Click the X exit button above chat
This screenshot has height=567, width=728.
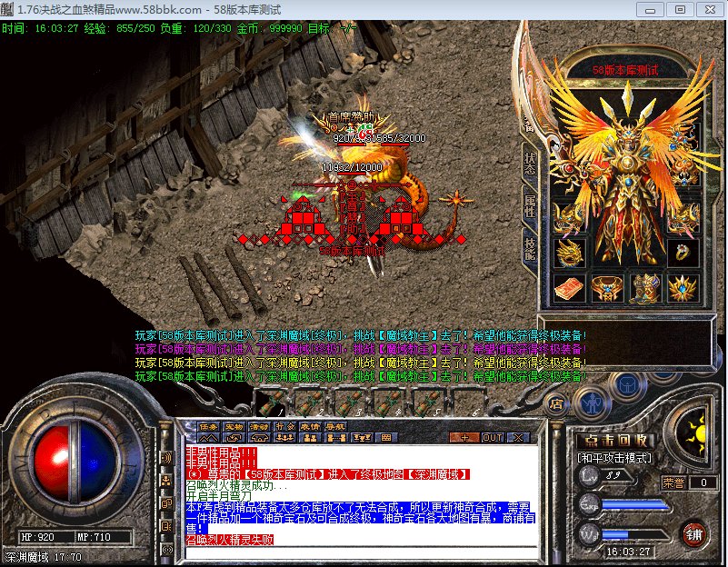pos(518,438)
